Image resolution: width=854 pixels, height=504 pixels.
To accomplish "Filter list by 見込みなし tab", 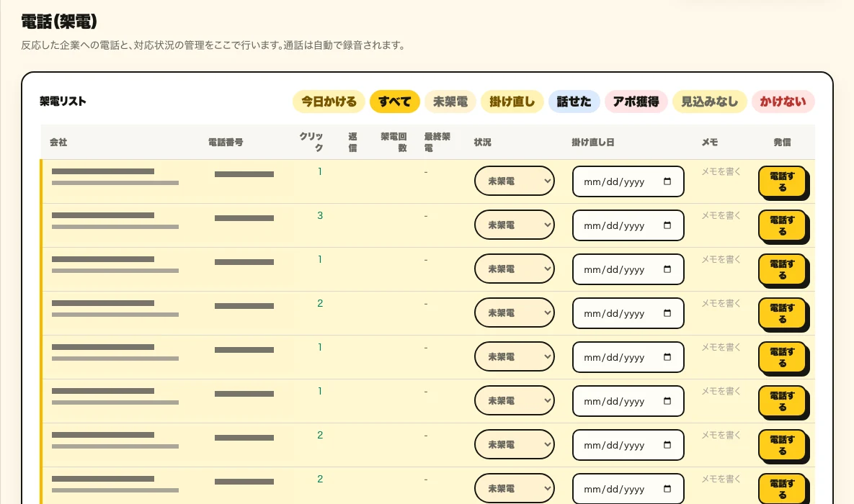I will pos(710,102).
